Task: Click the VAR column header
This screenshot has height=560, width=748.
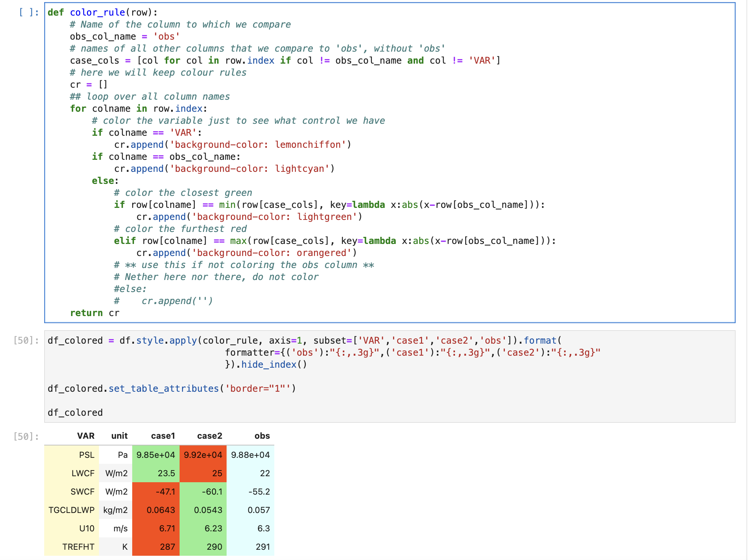Action: 86,436
